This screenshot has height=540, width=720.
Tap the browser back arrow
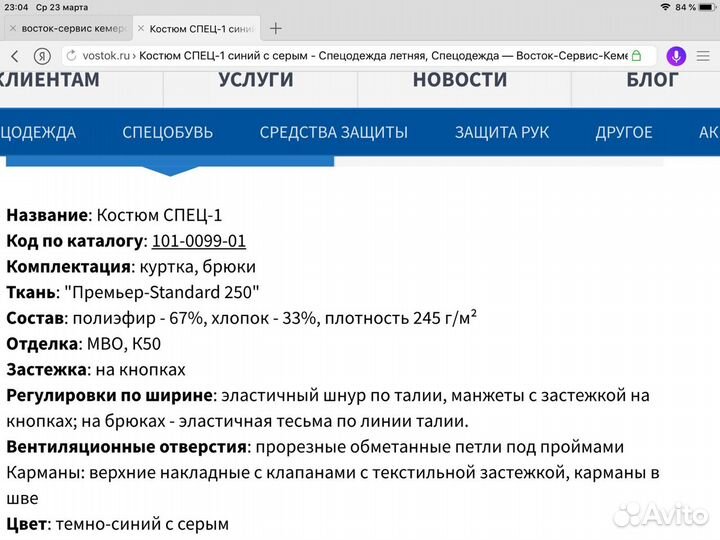pyautogui.click(x=15, y=56)
